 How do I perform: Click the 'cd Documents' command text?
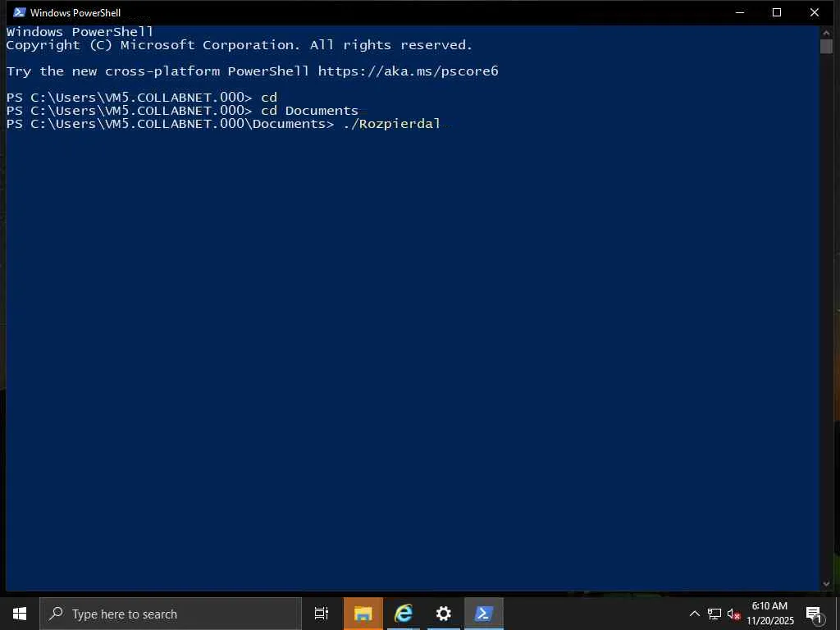309,111
